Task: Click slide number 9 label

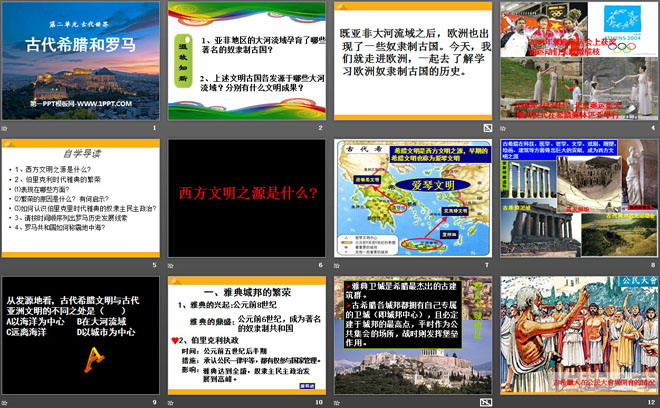Action: pos(154,402)
